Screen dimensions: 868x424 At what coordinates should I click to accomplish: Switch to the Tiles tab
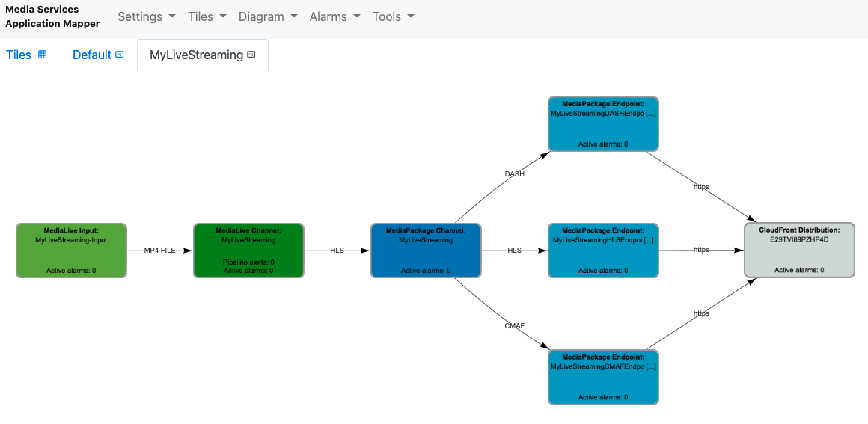coord(26,55)
